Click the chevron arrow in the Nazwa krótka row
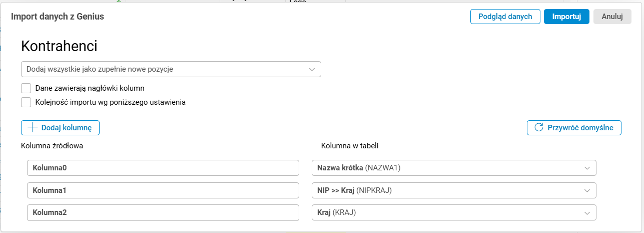This screenshot has height=233, width=644. point(587,168)
